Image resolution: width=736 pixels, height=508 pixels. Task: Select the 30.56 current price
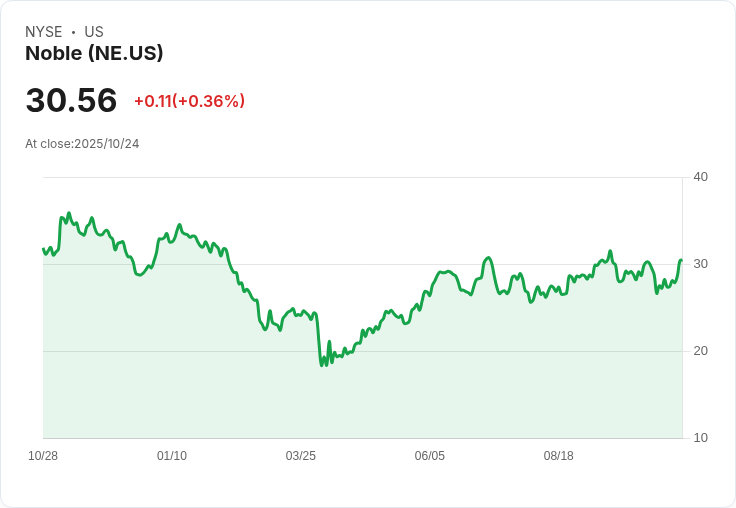click(x=71, y=100)
